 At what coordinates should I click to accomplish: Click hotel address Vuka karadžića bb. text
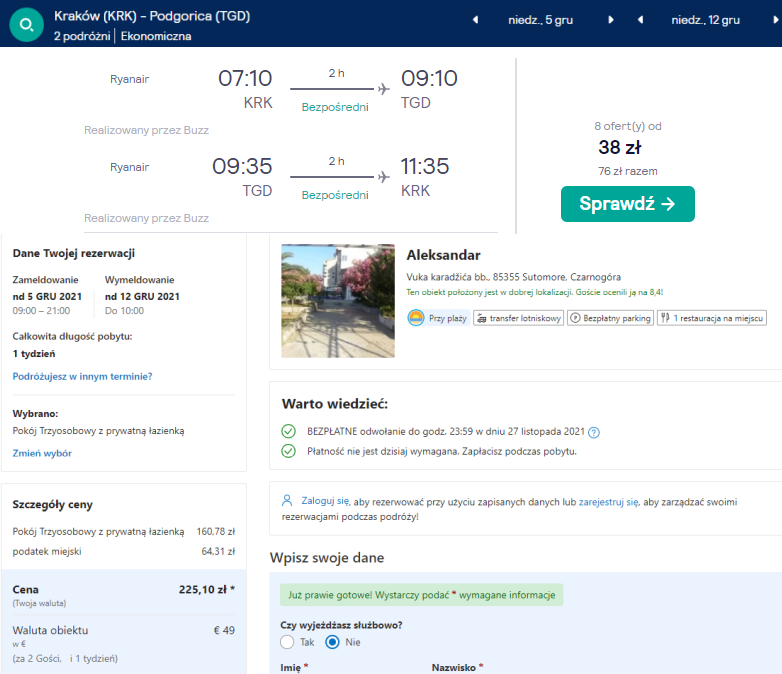coord(514,277)
